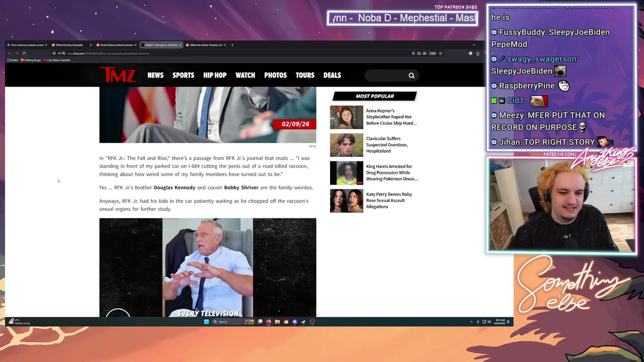Image resolution: width=644 pixels, height=362 pixels.
Task: Click the taskbar weather widget
Action: click(20, 321)
